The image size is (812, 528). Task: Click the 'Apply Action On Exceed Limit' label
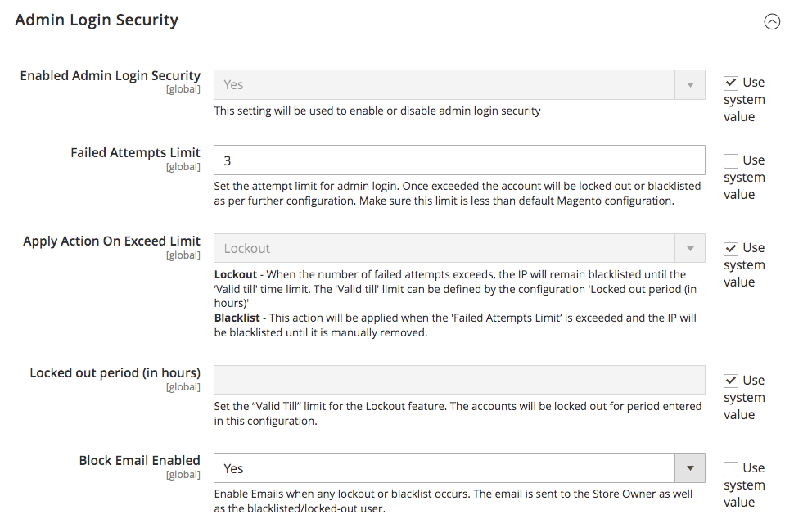coord(111,241)
